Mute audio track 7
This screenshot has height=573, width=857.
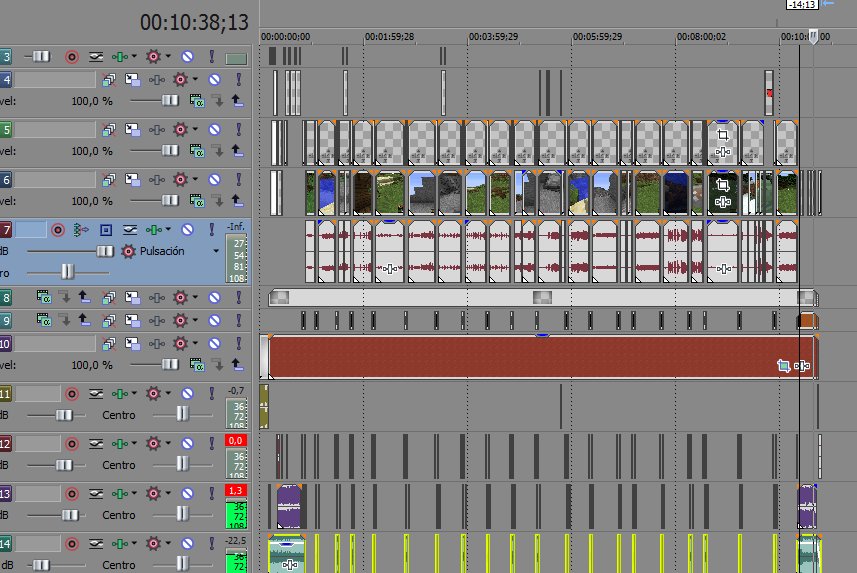(187, 230)
